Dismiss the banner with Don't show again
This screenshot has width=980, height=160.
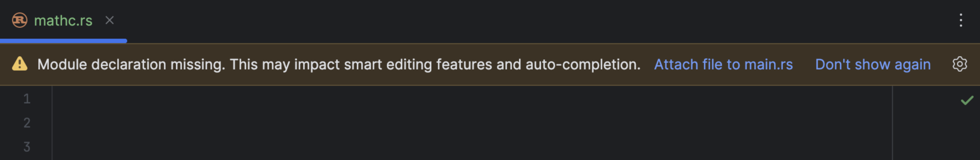pyautogui.click(x=873, y=65)
